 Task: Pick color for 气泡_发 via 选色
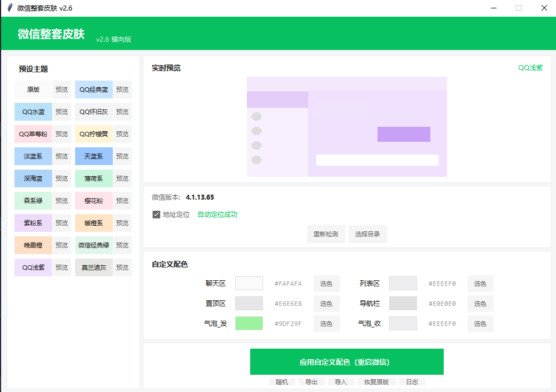pyautogui.click(x=326, y=324)
